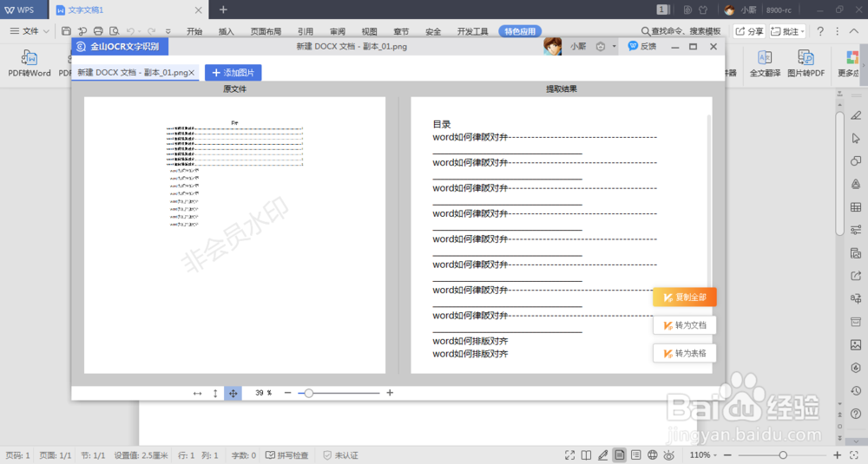The image size is (868, 464).
Task: Open the quick access toolbar dropdown
Action: point(168,31)
